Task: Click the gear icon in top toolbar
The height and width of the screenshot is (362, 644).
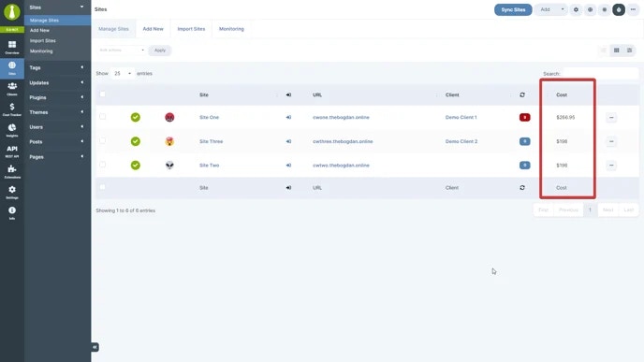Action: [x=576, y=9]
